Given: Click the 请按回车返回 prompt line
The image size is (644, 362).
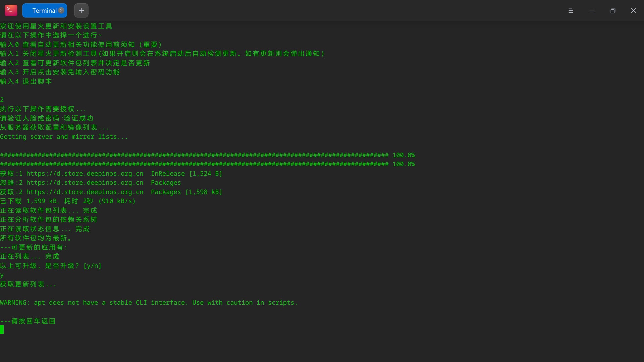Looking at the screenshot, I should tap(28, 321).
